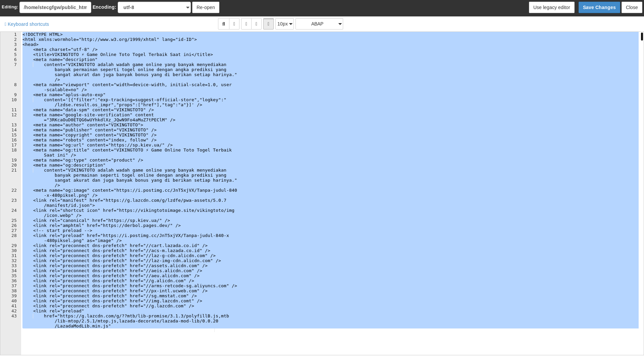Open the ABAP language mode dropdown
This screenshot has width=644, height=362.
pyautogui.click(x=319, y=24)
